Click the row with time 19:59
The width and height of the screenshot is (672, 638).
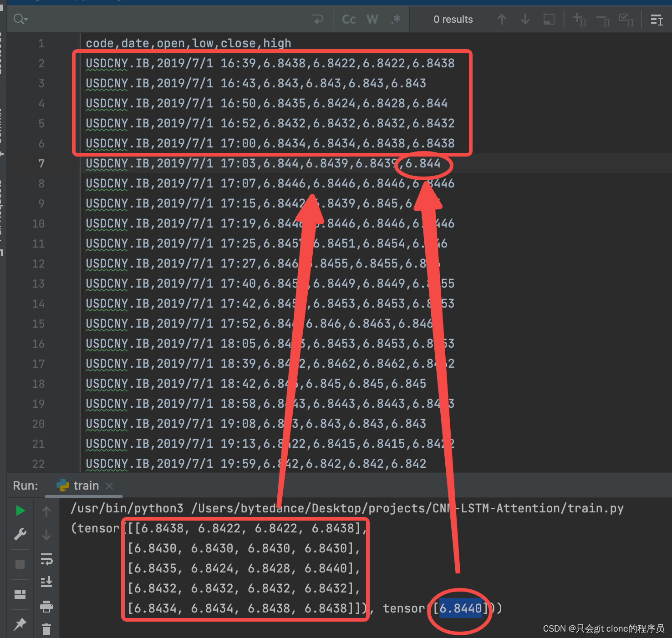[256, 464]
